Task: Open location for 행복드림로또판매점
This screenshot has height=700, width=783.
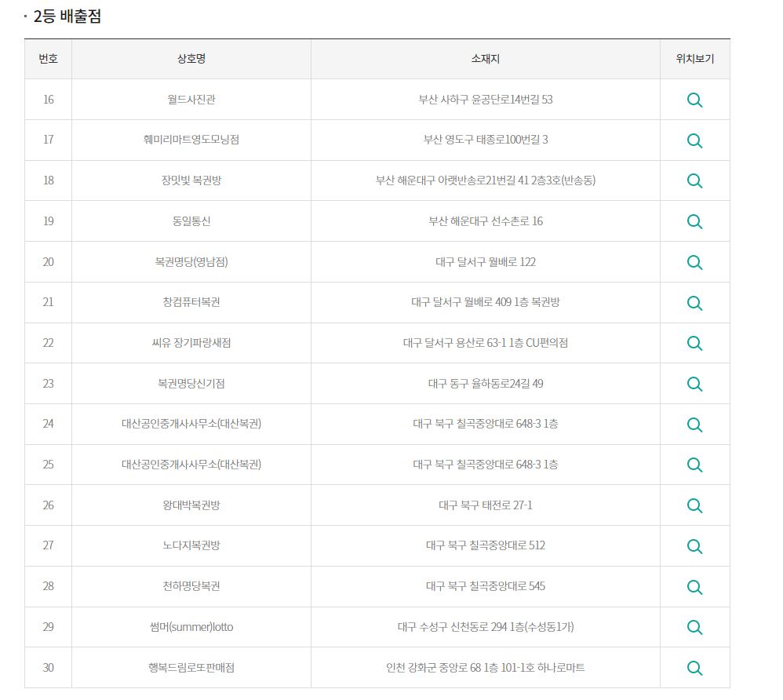Action: (x=694, y=668)
